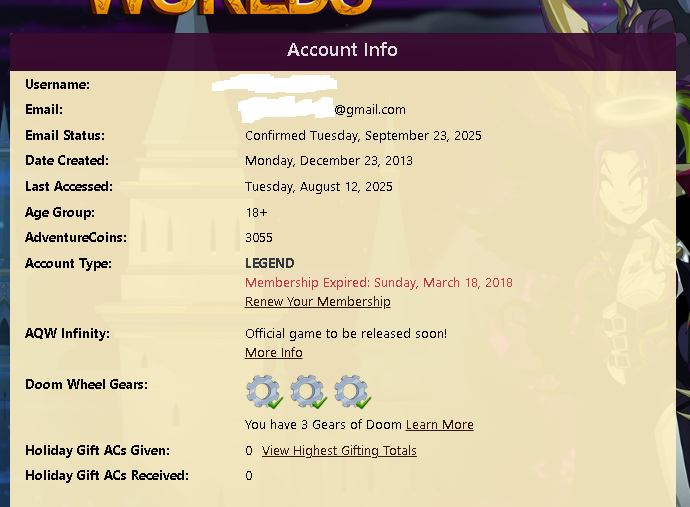This screenshot has width=690, height=507.
Task: Click the Date Created value December 23, 2013
Action: tap(329, 161)
